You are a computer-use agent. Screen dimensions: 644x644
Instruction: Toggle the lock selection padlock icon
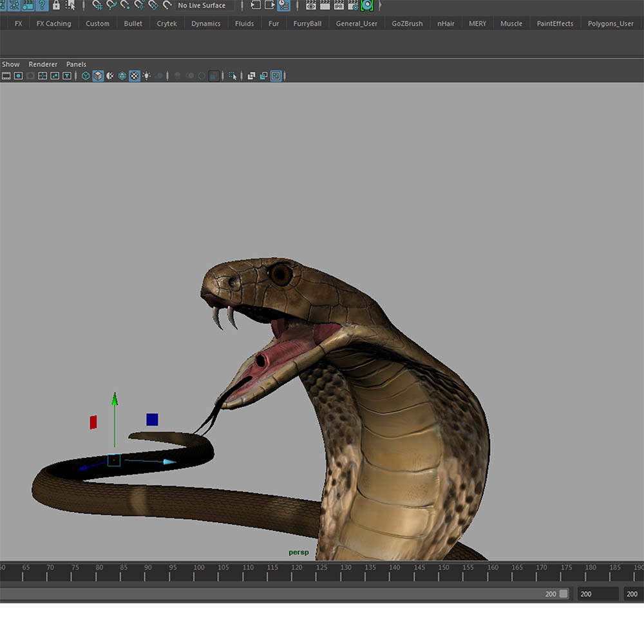56,5
